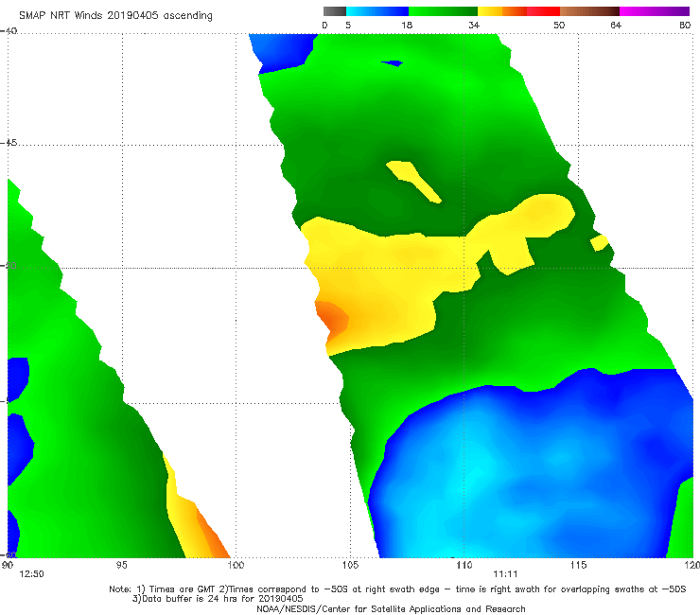This screenshot has width=700, height=615.
Task: Click the scale label '18'
Action: 407,25
